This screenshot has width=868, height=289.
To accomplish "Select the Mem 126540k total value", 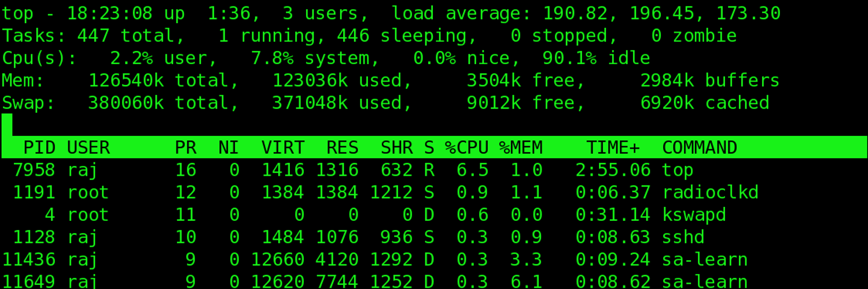I will pyautogui.click(x=126, y=81).
